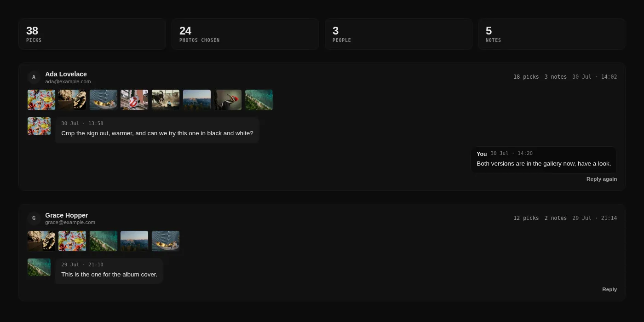This screenshot has height=322, width=644.
Task: Open Ada's aerial coastline thumbnail
Action: coord(259,100)
